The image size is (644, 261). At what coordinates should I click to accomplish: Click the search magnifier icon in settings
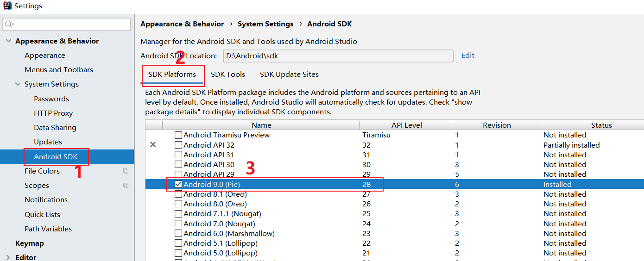(x=9, y=24)
